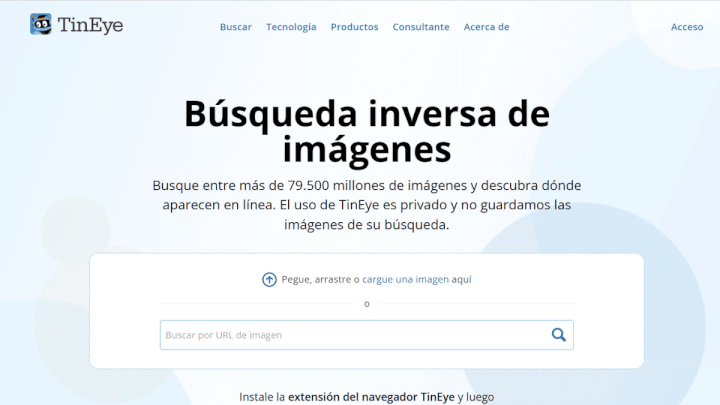The image size is (720, 405).
Task: Open the Acerca de menu item
Action: click(x=486, y=27)
